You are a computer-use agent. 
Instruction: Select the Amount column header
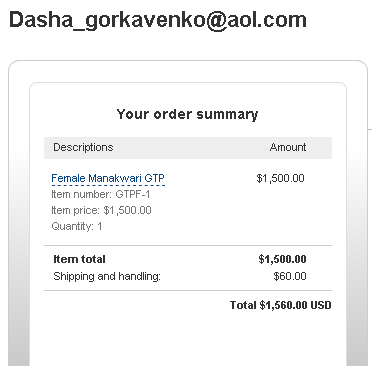[x=288, y=147]
